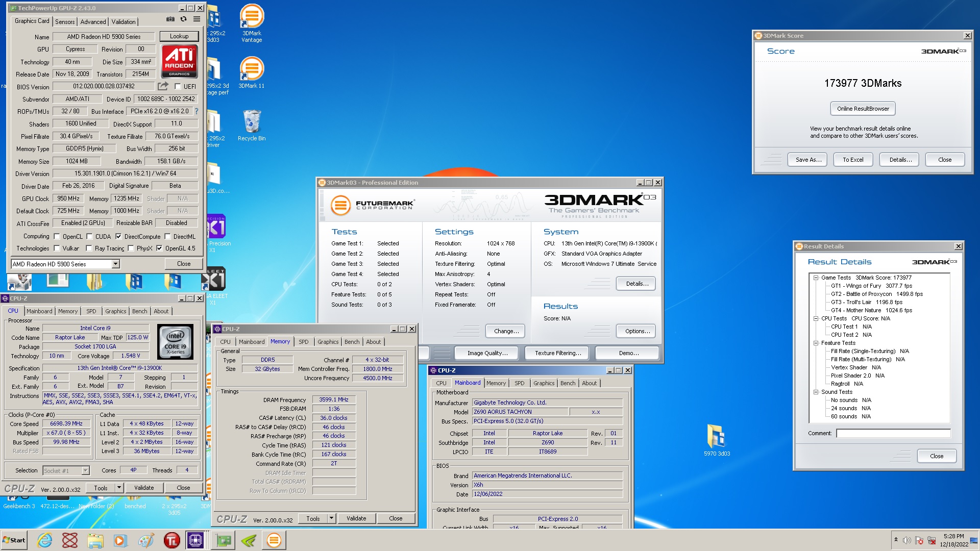Toggle the OpenCL checkbox
Image resolution: width=980 pixels, height=551 pixels.
tap(57, 237)
